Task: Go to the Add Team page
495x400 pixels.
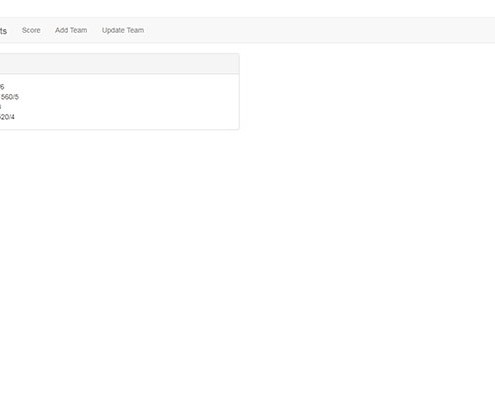Action: click(71, 30)
